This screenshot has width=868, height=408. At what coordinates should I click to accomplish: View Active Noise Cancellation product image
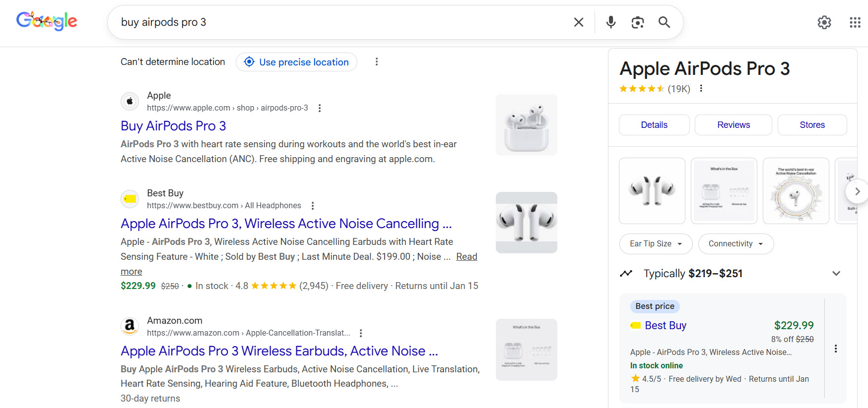[x=796, y=191]
